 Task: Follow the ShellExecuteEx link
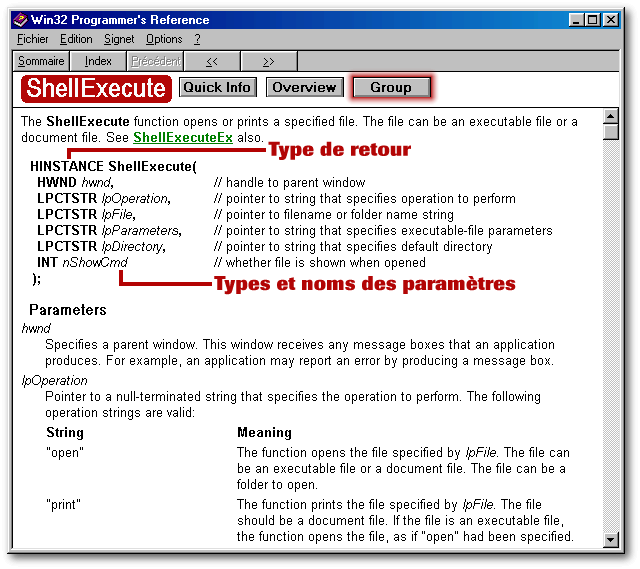click(183, 138)
